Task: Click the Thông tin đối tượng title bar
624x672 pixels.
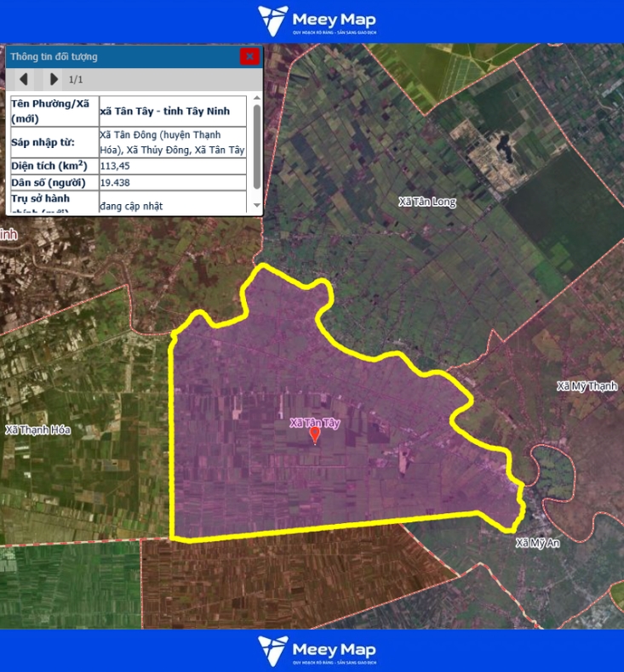Action: click(119, 57)
